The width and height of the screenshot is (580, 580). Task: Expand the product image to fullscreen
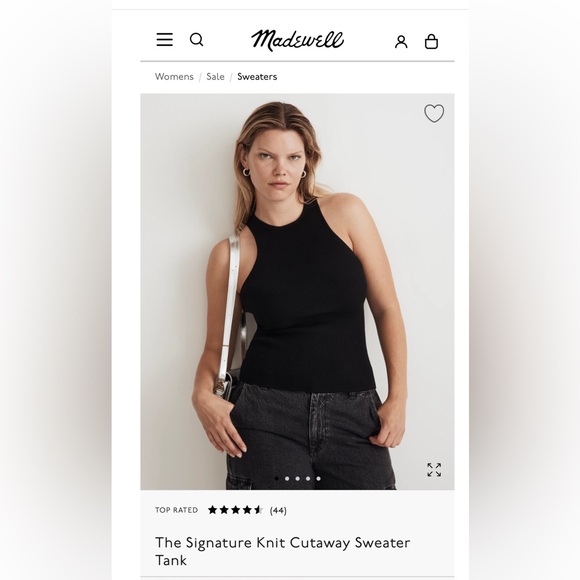(x=434, y=470)
